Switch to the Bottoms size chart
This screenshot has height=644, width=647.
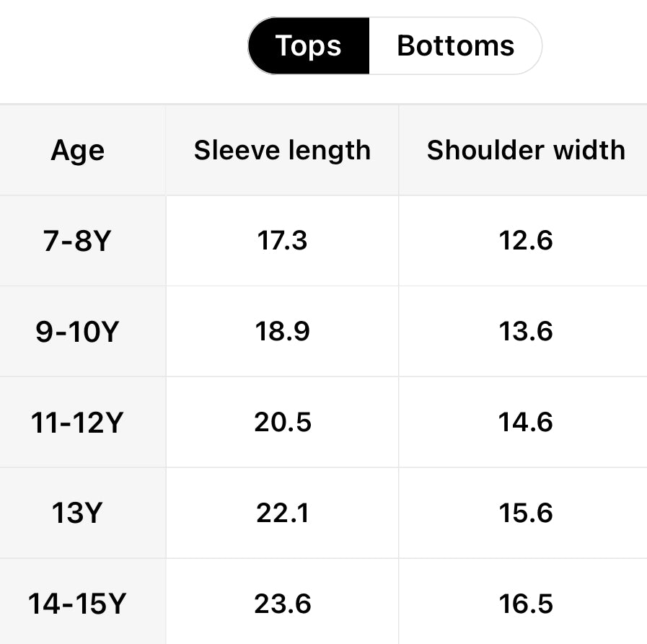455,46
